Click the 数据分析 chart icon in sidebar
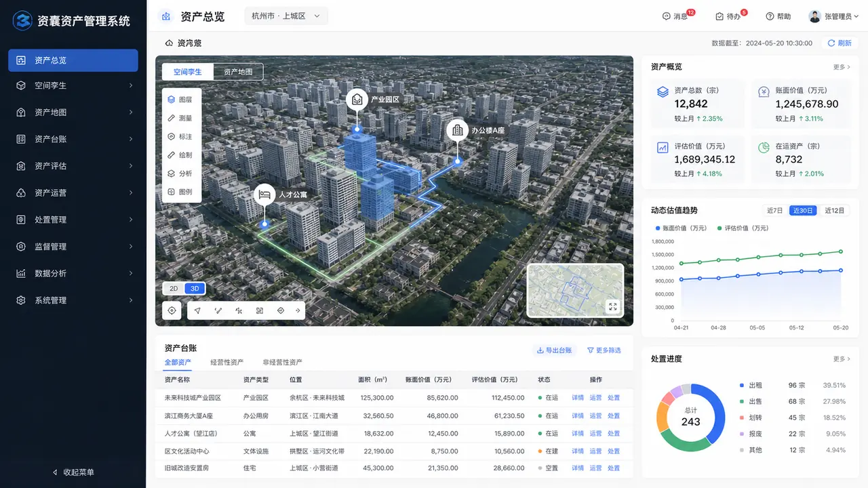Image resolution: width=868 pixels, height=488 pixels. tap(21, 273)
